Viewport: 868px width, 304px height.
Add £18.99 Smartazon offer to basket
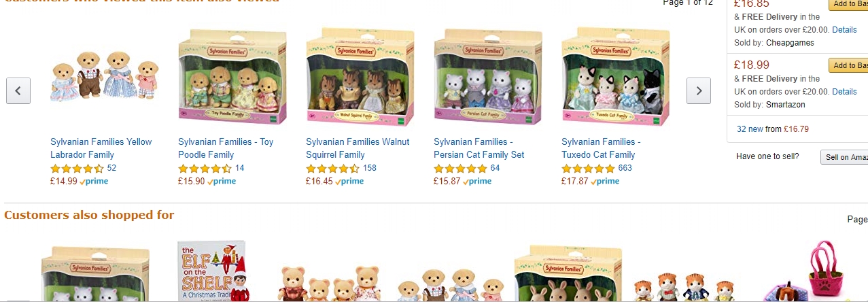tap(848, 65)
